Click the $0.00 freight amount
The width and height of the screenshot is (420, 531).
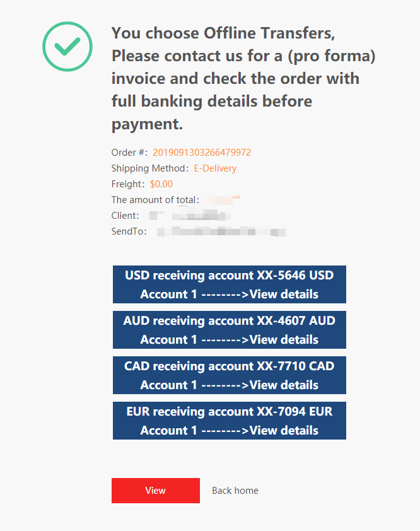(x=161, y=184)
